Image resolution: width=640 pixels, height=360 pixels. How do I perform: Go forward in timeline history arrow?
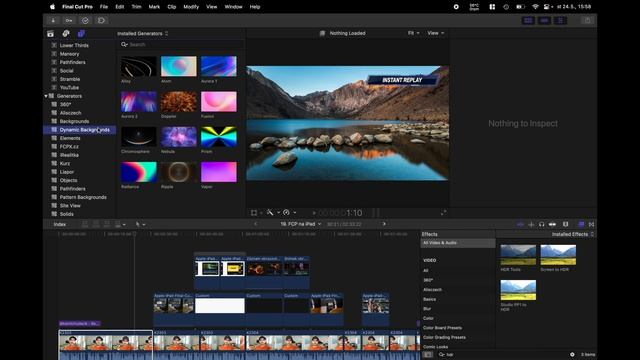tap(384, 224)
